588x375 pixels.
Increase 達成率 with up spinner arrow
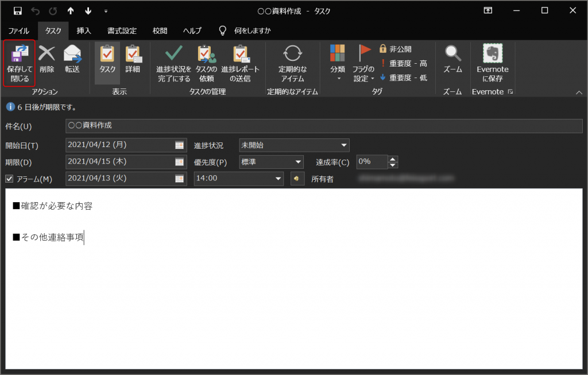(393, 158)
